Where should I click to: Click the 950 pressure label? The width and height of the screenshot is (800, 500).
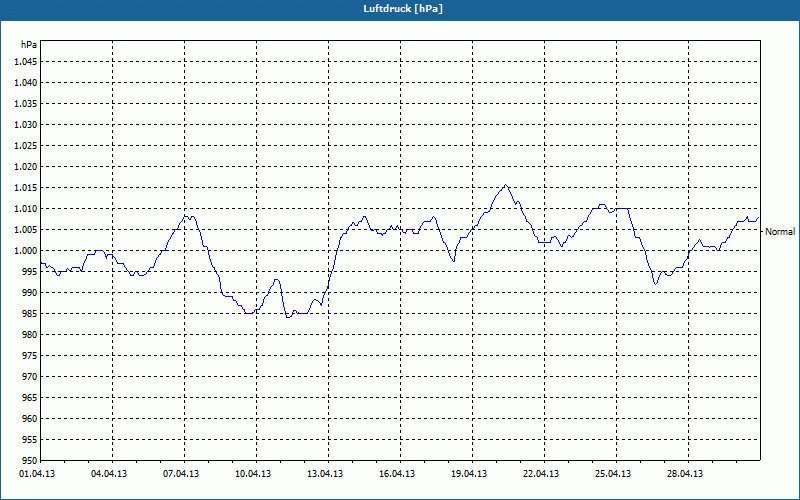(x=30, y=460)
